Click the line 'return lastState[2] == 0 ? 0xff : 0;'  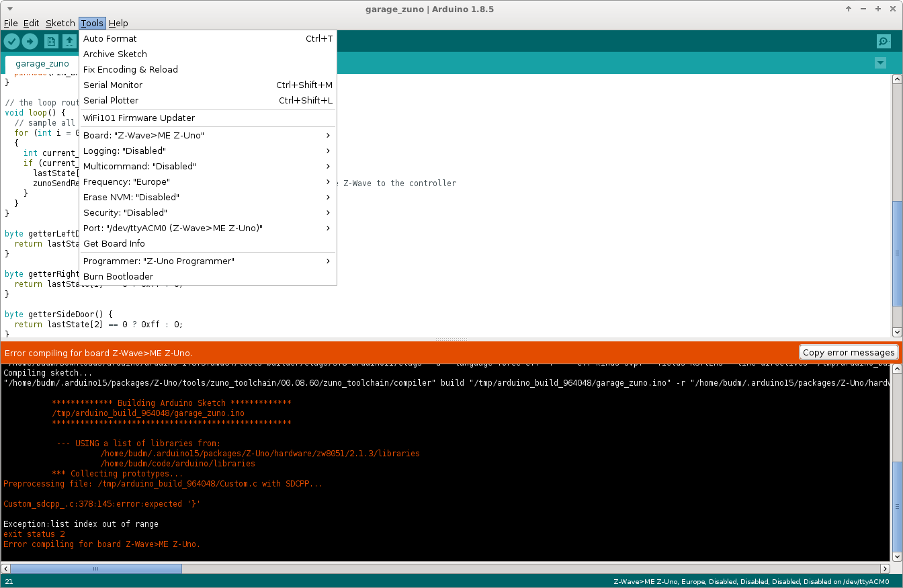click(x=98, y=324)
